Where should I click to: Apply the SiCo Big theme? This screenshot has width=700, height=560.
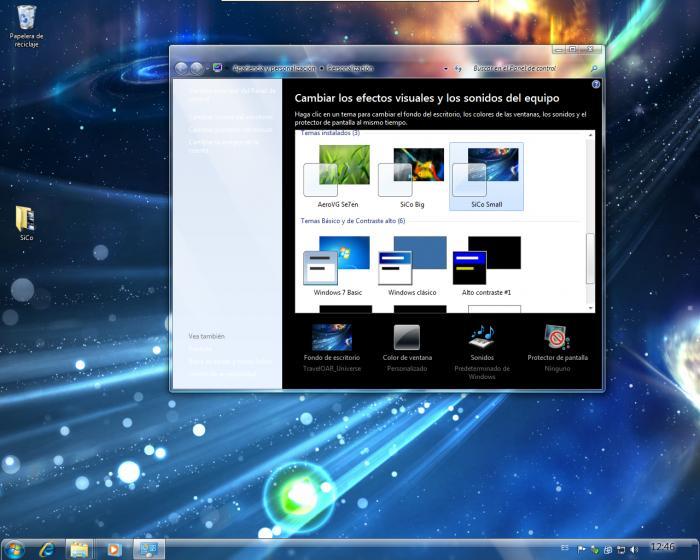[x=412, y=176]
